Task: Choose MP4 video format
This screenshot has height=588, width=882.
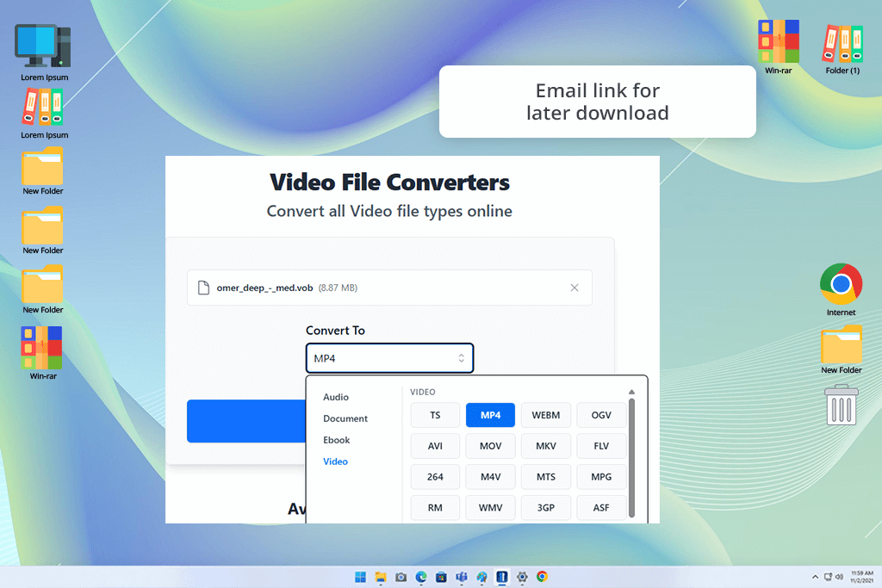Action: 490,415
